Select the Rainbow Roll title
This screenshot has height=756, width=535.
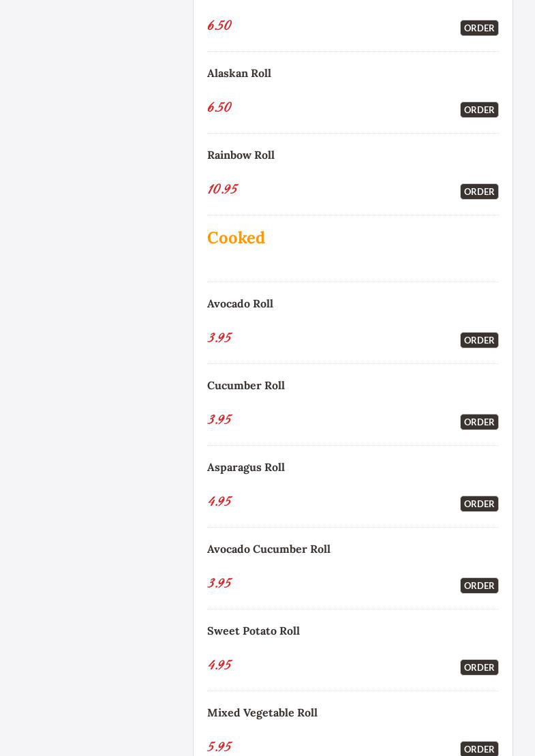coord(241,155)
